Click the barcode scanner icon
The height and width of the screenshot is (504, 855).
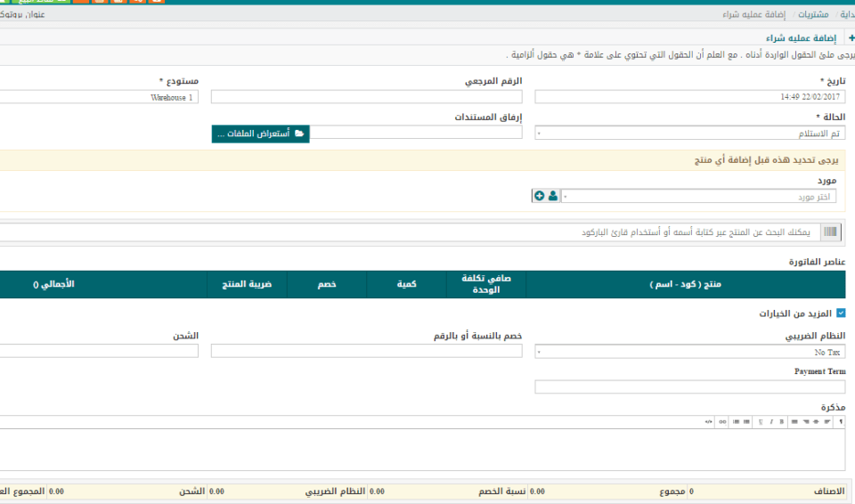click(x=830, y=232)
